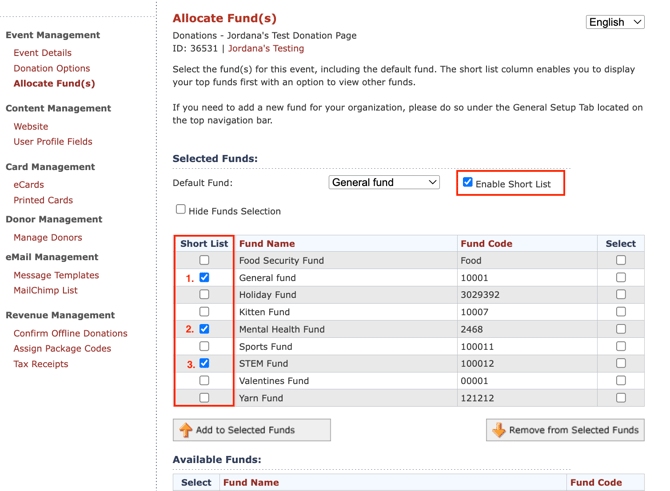Uncheck Short List box for STEM Fund
Image resolution: width=670 pixels, height=491 pixels.
pyautogui.click(x=204, y=363)
